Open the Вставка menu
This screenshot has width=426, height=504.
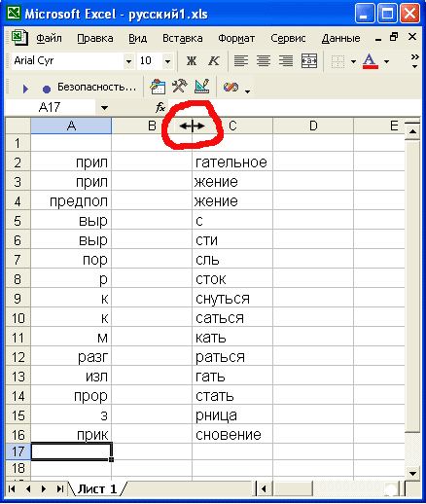point(183,38)
